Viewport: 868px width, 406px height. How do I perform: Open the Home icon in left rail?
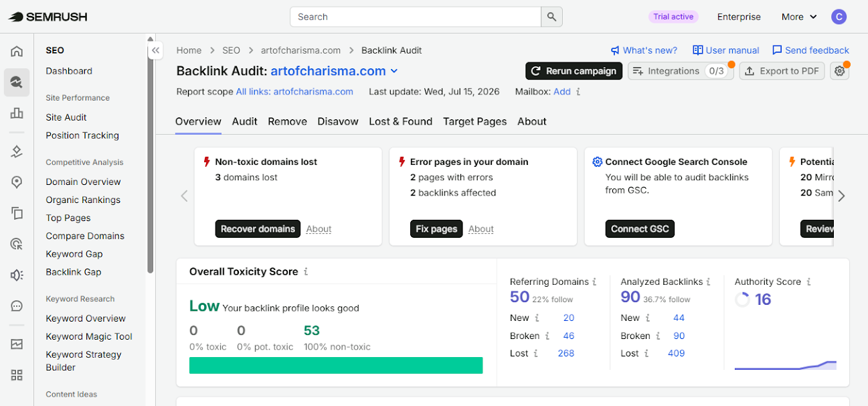(17, 52)
